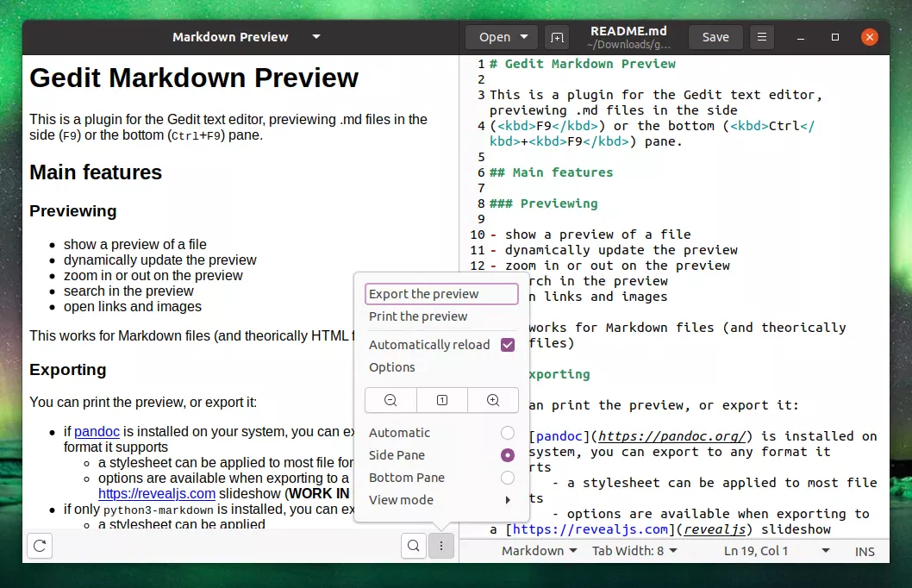Open the recent files dropdown arrow
This screenshot has height=588, width=912.
pos(524,36)
